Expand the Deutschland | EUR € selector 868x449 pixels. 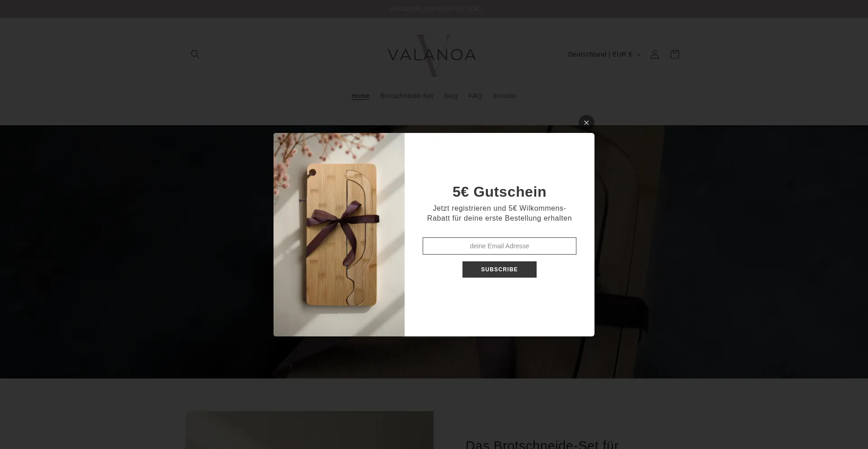(604, 54)
